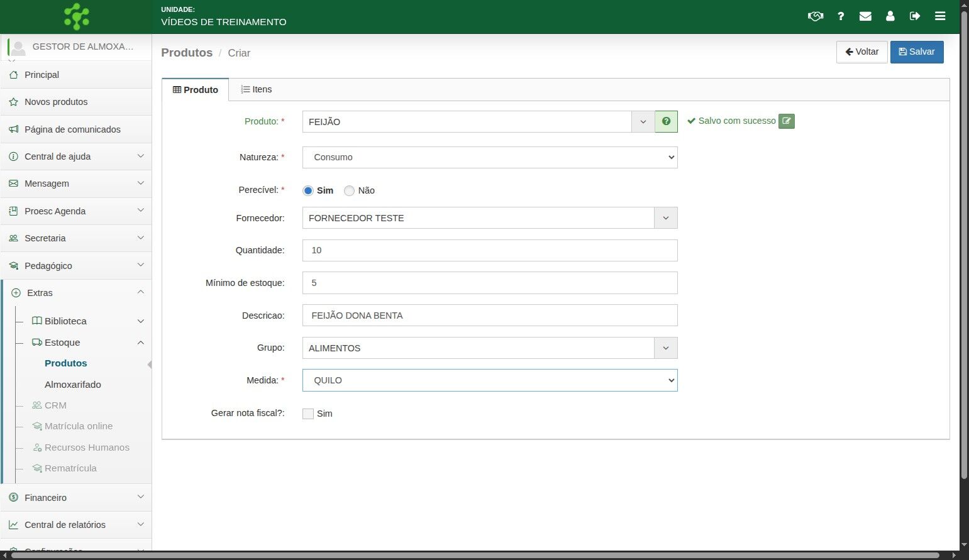Viewport: 969px width, 560px height.
Task: Click the Pedagógico graduation cap icon
Action: 13,266
